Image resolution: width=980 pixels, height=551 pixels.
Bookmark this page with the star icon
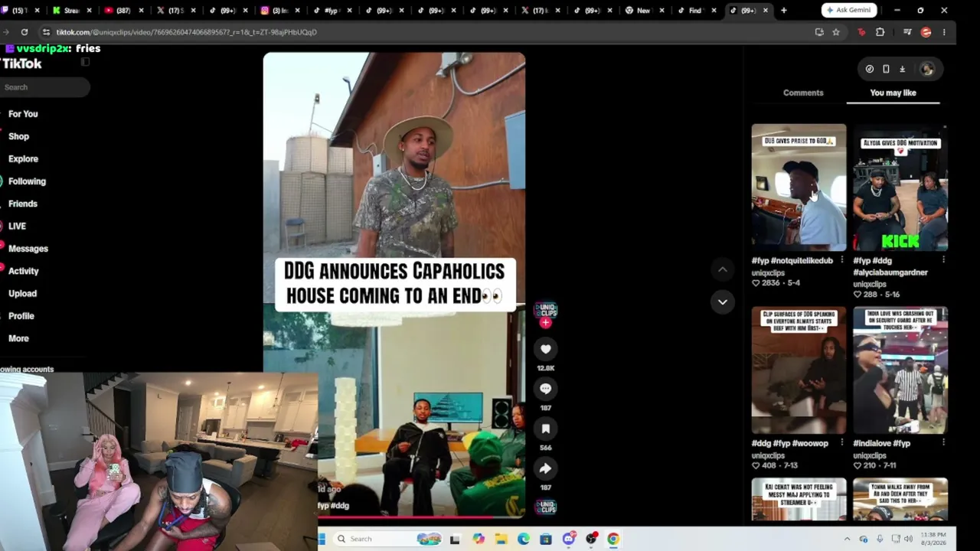click(x=836, y=32)
